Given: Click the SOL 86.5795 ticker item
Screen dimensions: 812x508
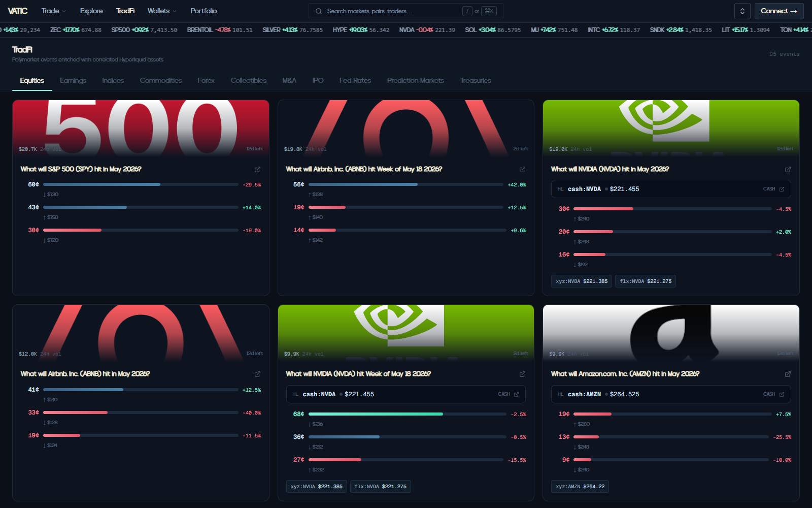Looking at the screenshot, I should (x=493, y=30).
